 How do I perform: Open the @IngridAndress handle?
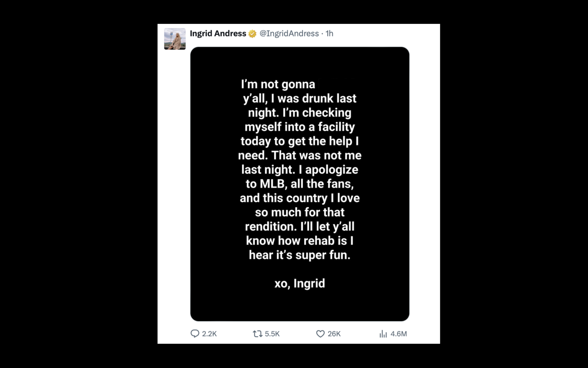pyautogui.click(x=289, y=33)
